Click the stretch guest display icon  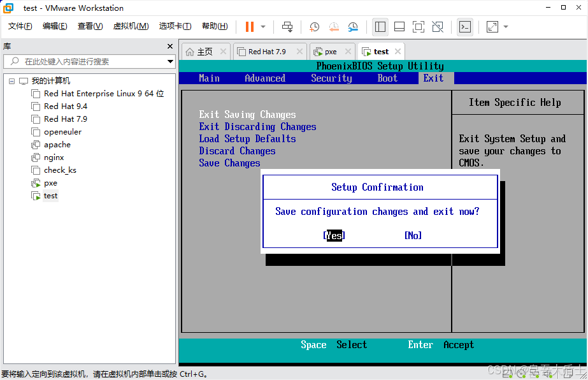click(x=492, y=27)
